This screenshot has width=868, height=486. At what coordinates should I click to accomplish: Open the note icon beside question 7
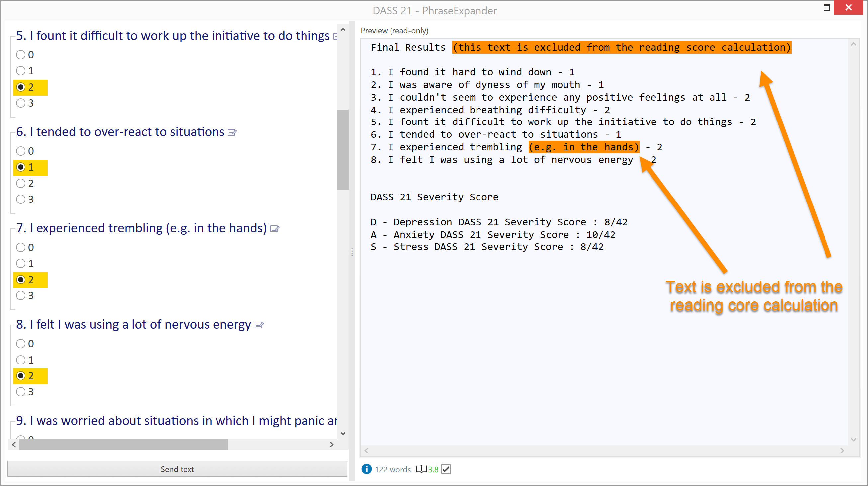tap(275, 229)
